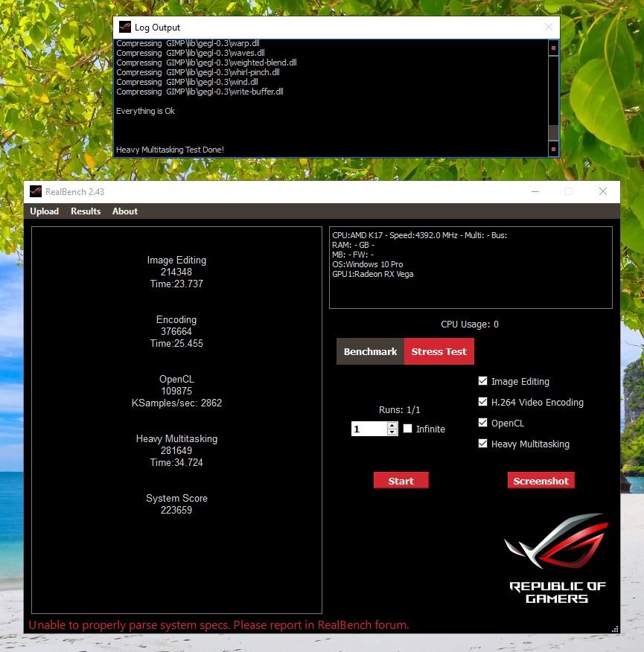Click the System Score value 223659
The image size is (644, 652).
pos(176,510)
